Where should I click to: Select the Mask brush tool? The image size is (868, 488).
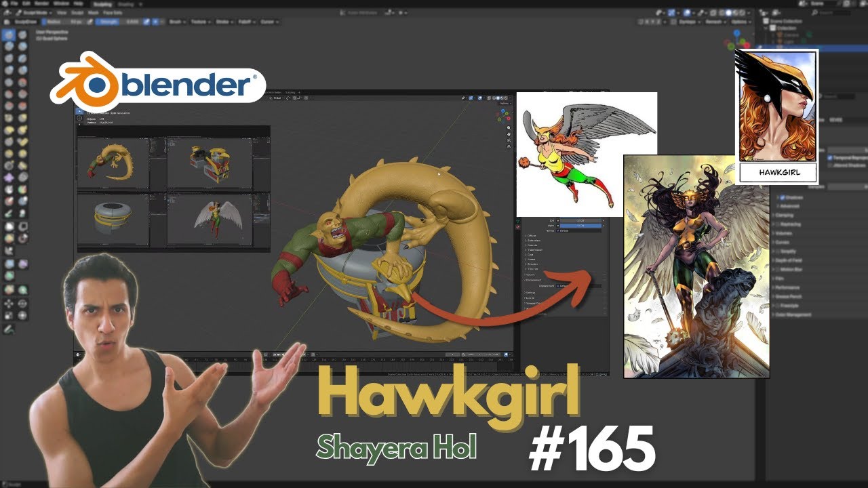[x=9, y=190]
